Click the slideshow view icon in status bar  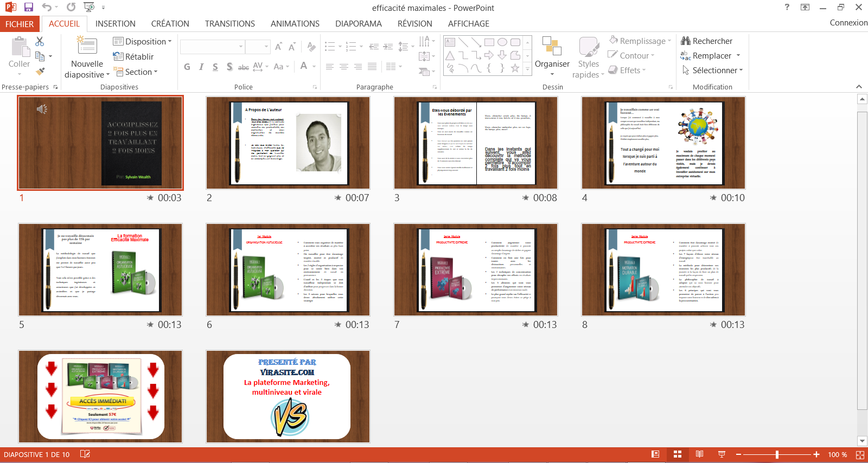[722, 454]
